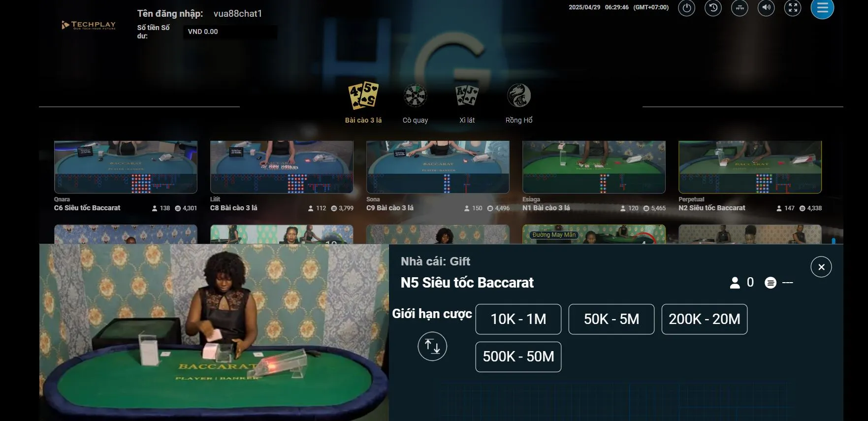Click the power logout icon
The height and width of the screenshot is (421, 868).
(686, 8)
